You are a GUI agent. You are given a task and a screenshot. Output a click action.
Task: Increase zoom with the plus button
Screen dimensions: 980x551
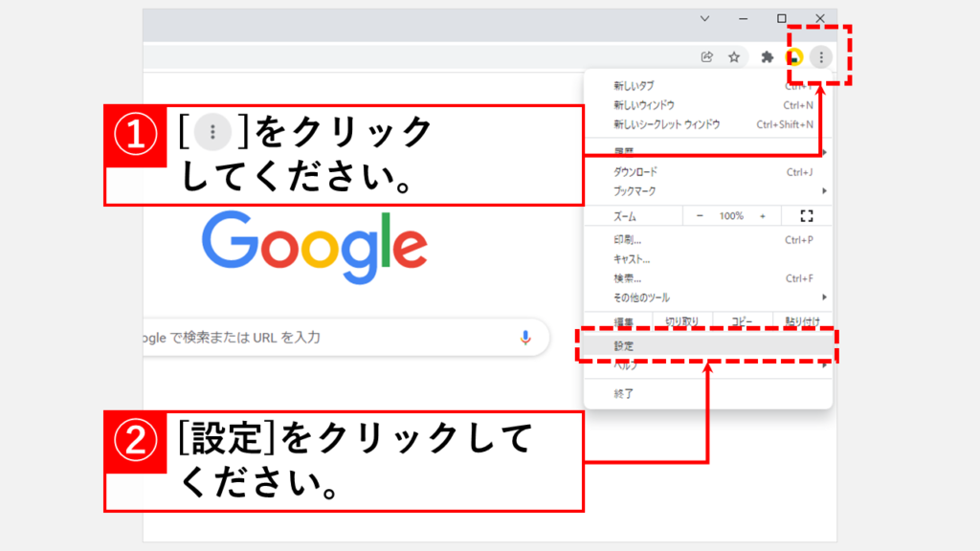763,216
